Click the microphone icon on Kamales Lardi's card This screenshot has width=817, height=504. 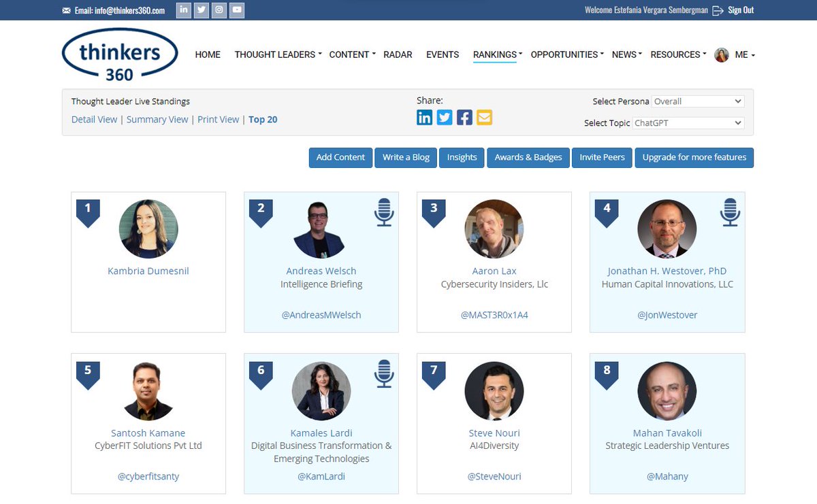[384, 373]
